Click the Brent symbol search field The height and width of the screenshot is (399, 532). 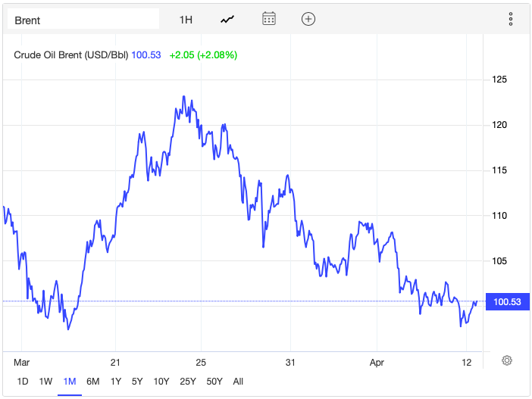[83, 20]
